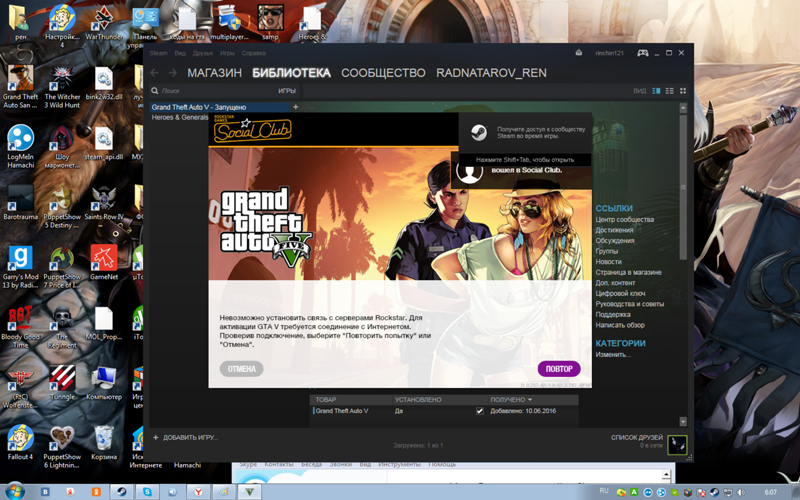800x500 pixels.
Task: Toggle the Grand Theft Auto V installed checkbox
Action: click(x=479, y=411)
